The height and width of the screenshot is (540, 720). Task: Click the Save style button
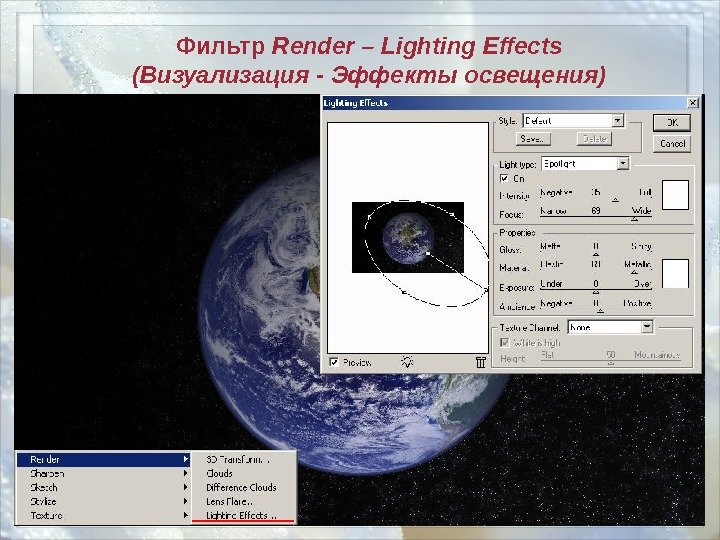533,138
